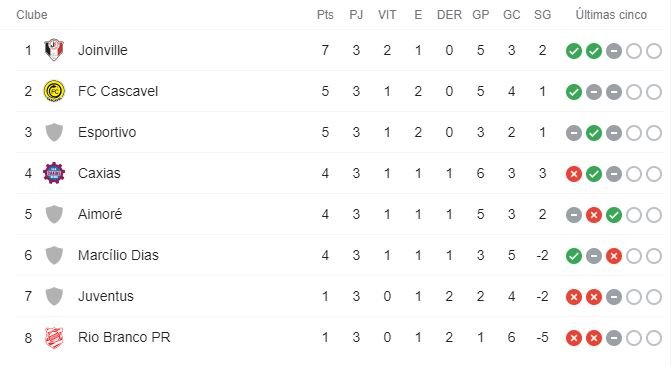The image size is (671, 366).
Task: Click the Caxias gear-shaped crest icon
Action: pyautogui.click(x=54, y=173)
